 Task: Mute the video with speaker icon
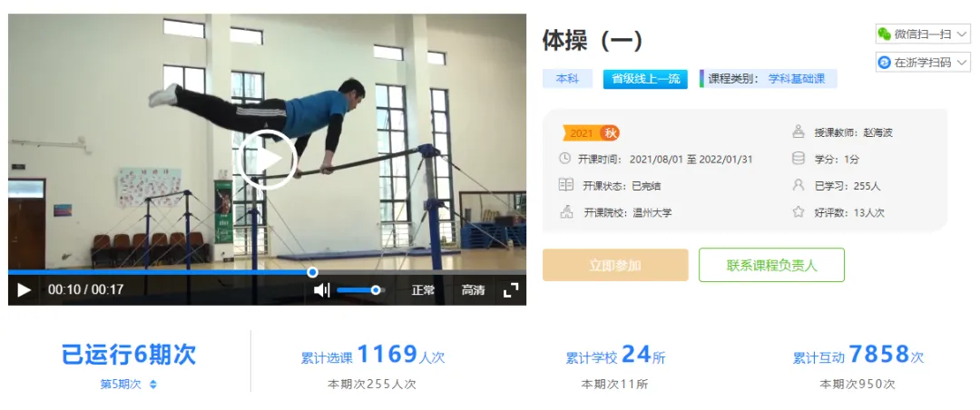(x=322, y=290)
